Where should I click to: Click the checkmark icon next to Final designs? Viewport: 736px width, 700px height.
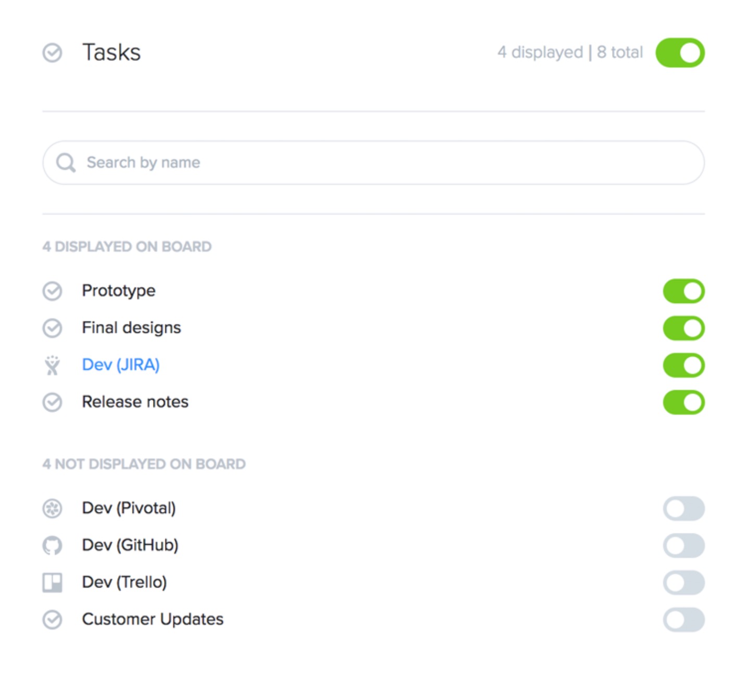point(52,328)
